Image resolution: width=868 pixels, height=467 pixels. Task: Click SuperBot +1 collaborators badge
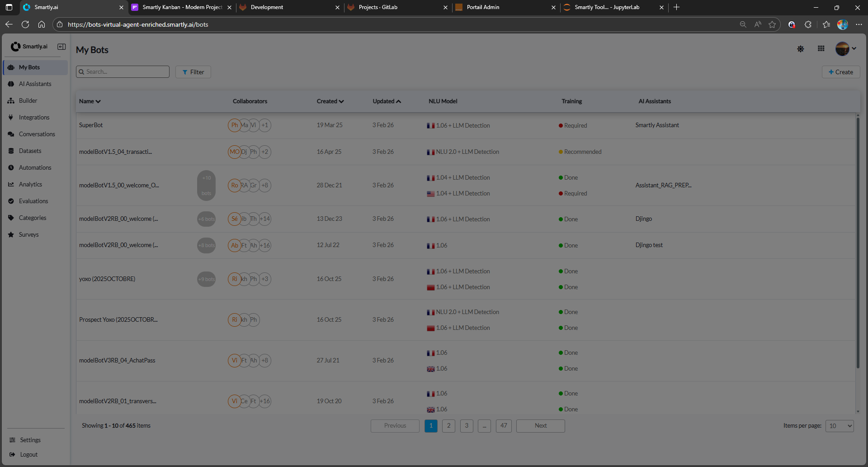[265, 125]
